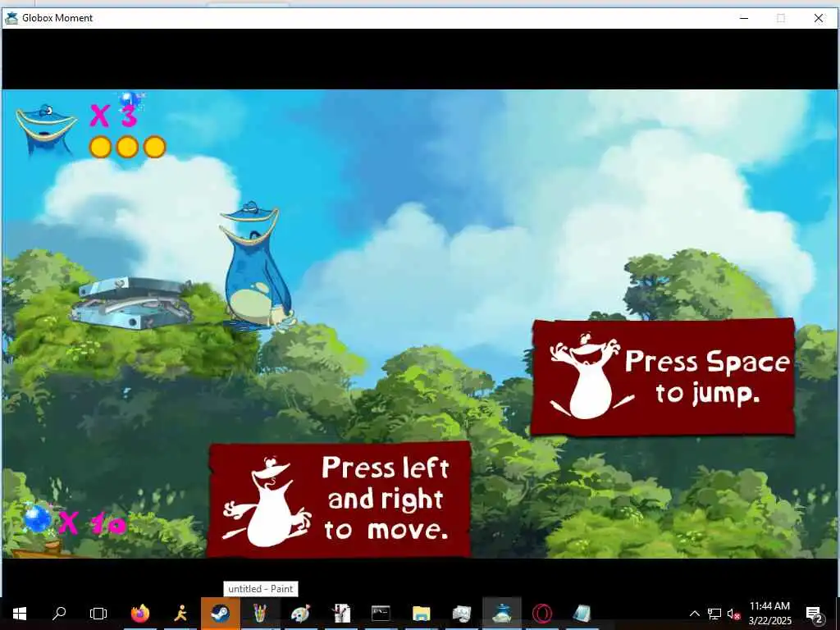
Task: Click the untitled - Paint tooltip
Action: point(260,589)
